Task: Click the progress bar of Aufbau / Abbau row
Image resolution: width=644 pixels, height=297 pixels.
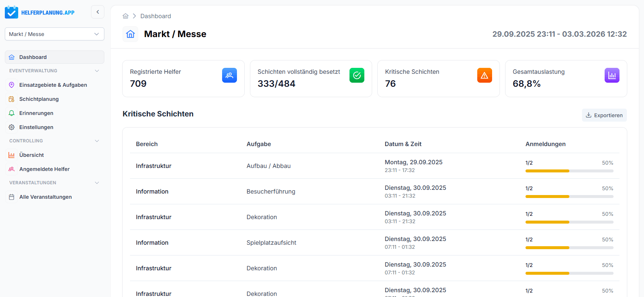Action: coord(569,171)
